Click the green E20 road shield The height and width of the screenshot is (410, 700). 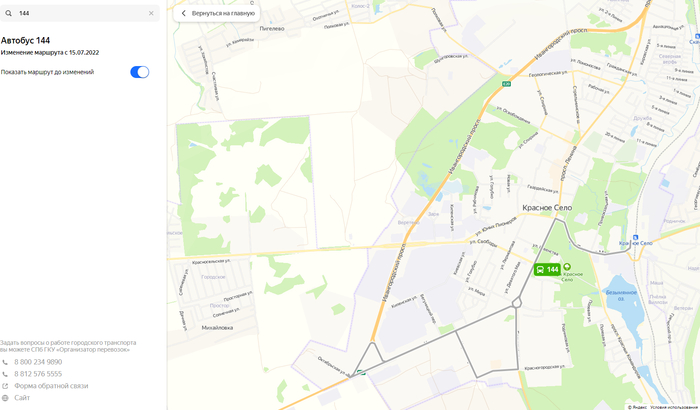pos(506,84)
